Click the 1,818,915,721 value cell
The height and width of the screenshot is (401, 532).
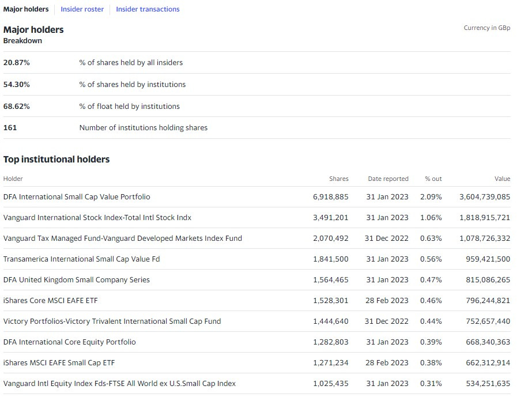[x=485, y=217]
